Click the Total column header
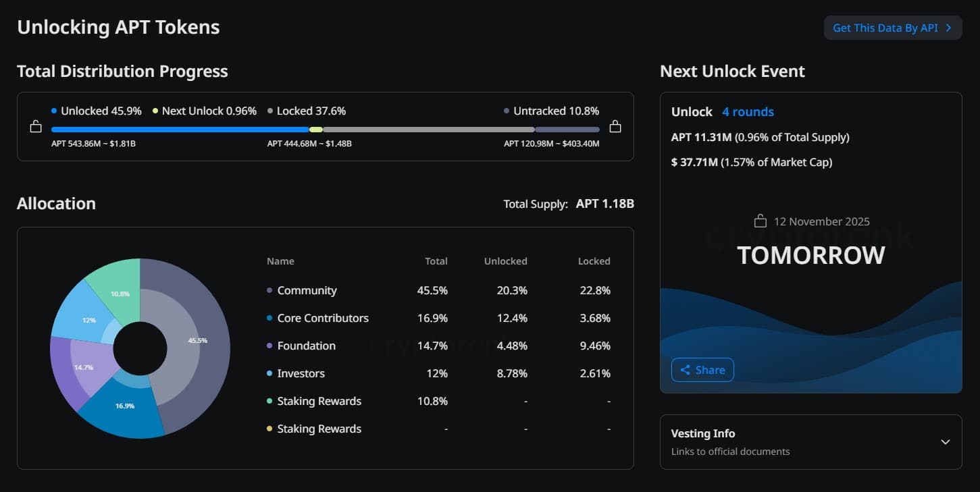Image resolution: width=980 pixels, height=492 pixels. point(436,261)
